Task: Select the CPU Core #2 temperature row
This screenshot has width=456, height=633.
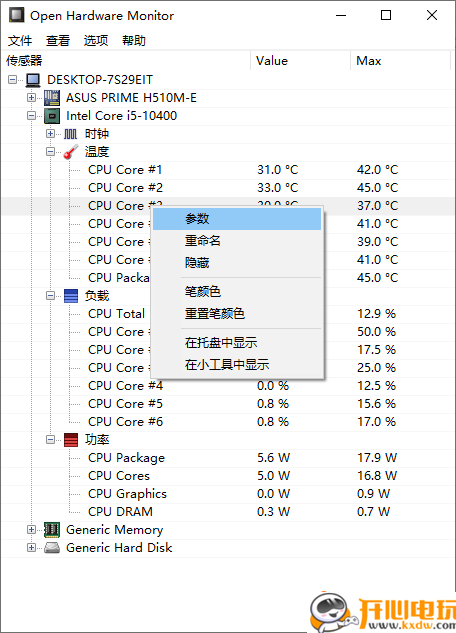Action: click(228, 188)
